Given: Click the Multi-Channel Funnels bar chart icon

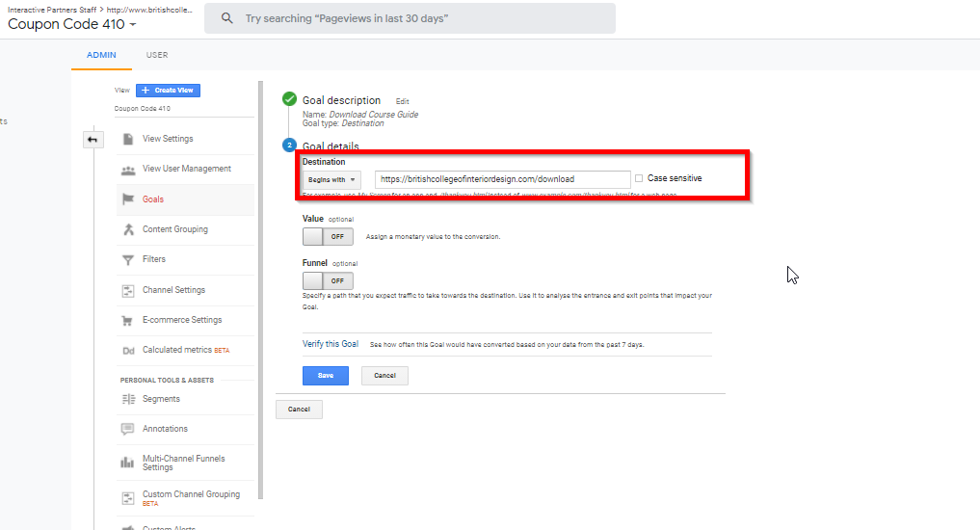Looking at the screenshot, I should pos(127,463).
